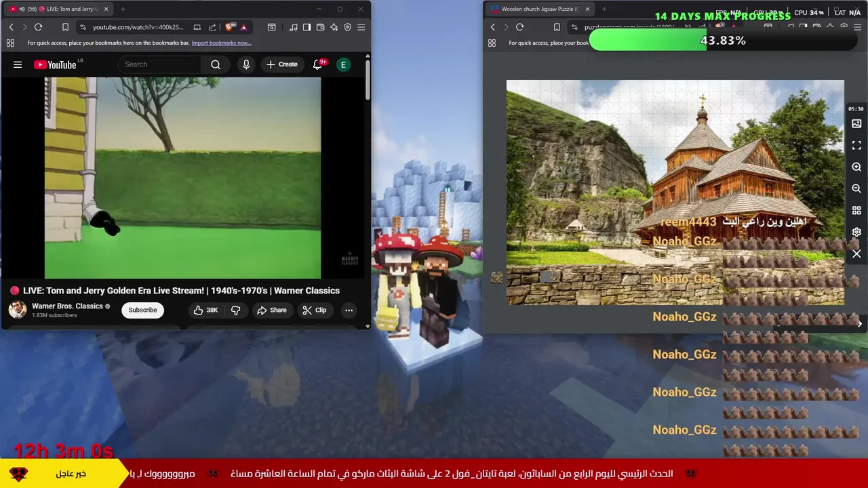868x488 pixels.
Task: Open the browser main menu in YouTube window
Action: [x=361, y=27]
